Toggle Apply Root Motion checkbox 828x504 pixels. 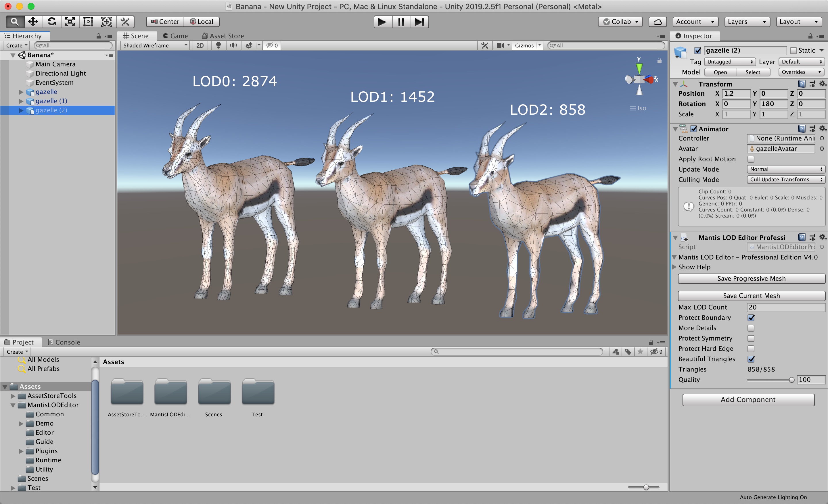coord(751,159)
